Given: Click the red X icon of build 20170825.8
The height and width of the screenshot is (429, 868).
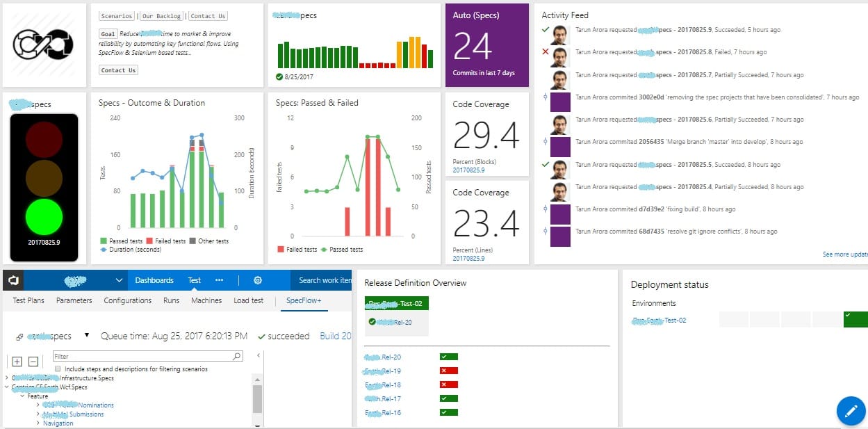Looking at the screenshot, I should pos(546,52).
